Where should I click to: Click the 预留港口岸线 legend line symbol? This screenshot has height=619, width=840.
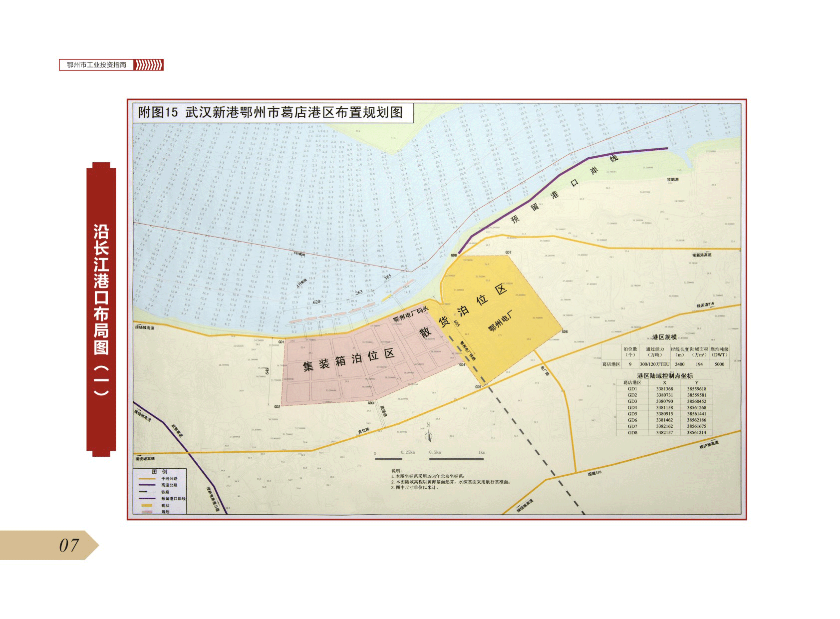pos(146,499)
